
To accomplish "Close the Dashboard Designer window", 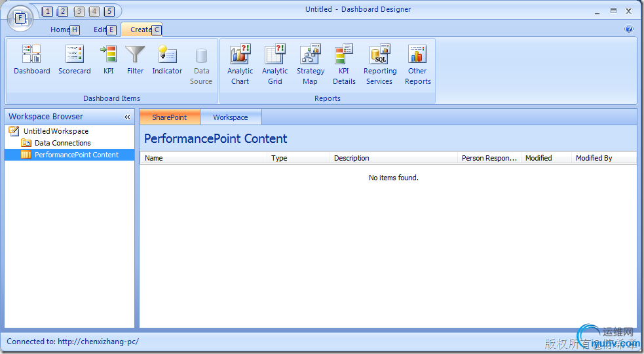I will 628,11.
